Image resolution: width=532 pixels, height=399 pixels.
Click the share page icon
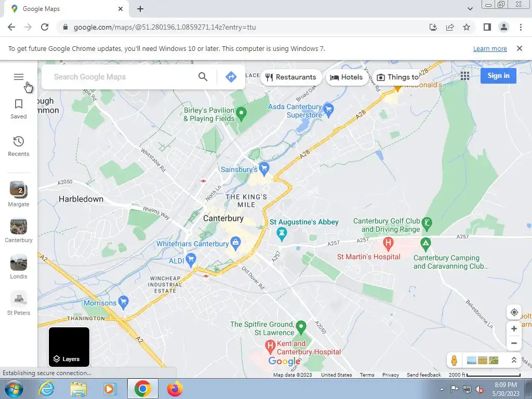(x=450, y=27)
